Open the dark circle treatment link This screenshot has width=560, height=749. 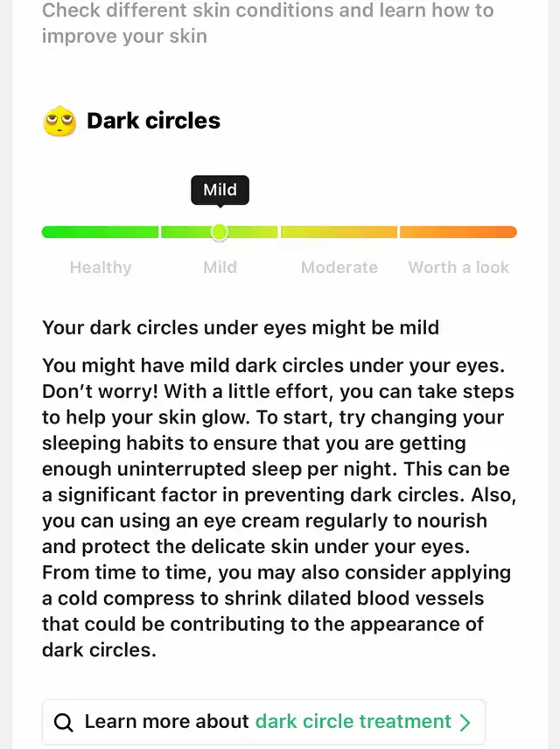[x=353, y=722]
